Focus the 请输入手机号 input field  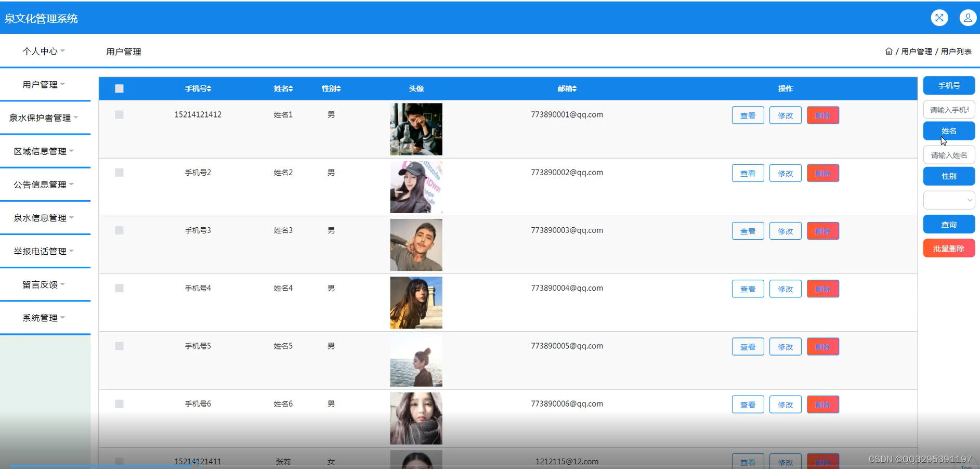coord(949,110)
